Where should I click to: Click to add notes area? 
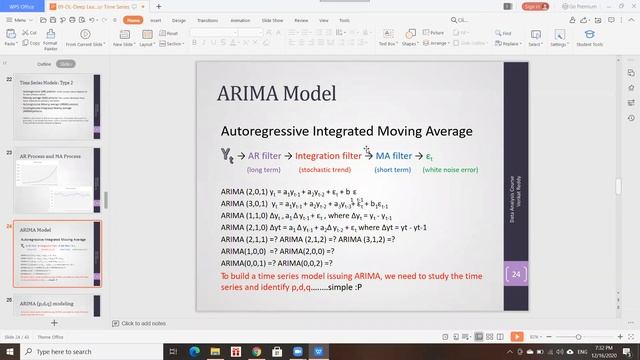(x=143, y=323)
